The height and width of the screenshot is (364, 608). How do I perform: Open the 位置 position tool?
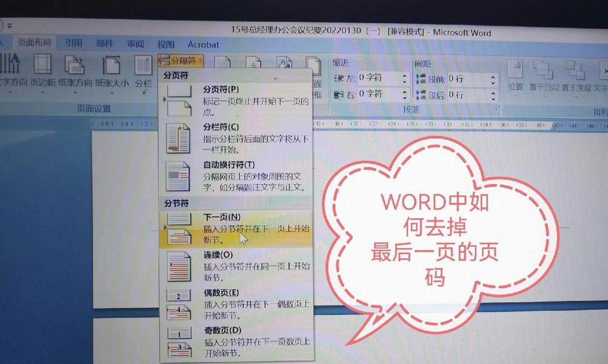point(516,76)
